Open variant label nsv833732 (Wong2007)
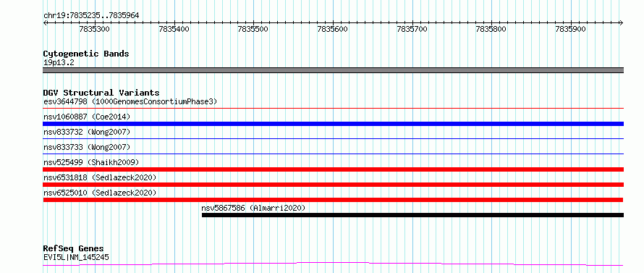The height and width of the screenshot is (273, 644). pyautogui.click(x=87, y=132)
